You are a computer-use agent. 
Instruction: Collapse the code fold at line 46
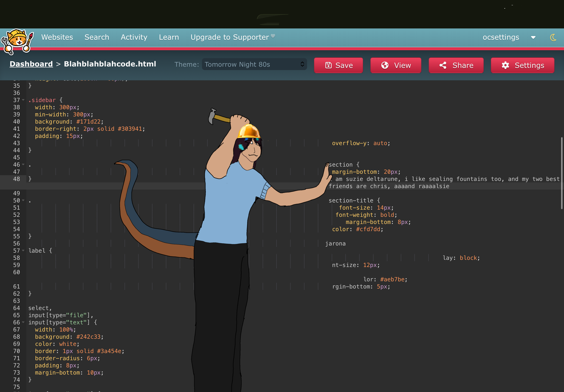click(23, 164)
